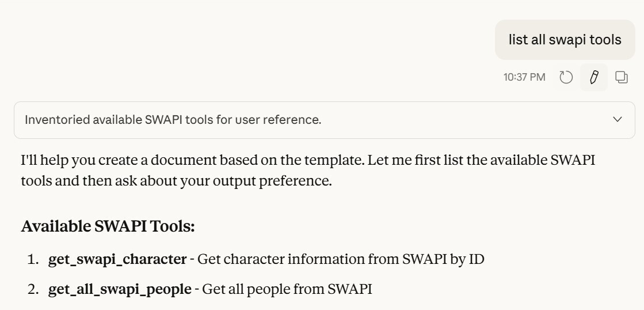Screen dimensions: 644x310
Task: Click "Get character information from SWAPI by ID" description
Action: (x=341, y=259)
